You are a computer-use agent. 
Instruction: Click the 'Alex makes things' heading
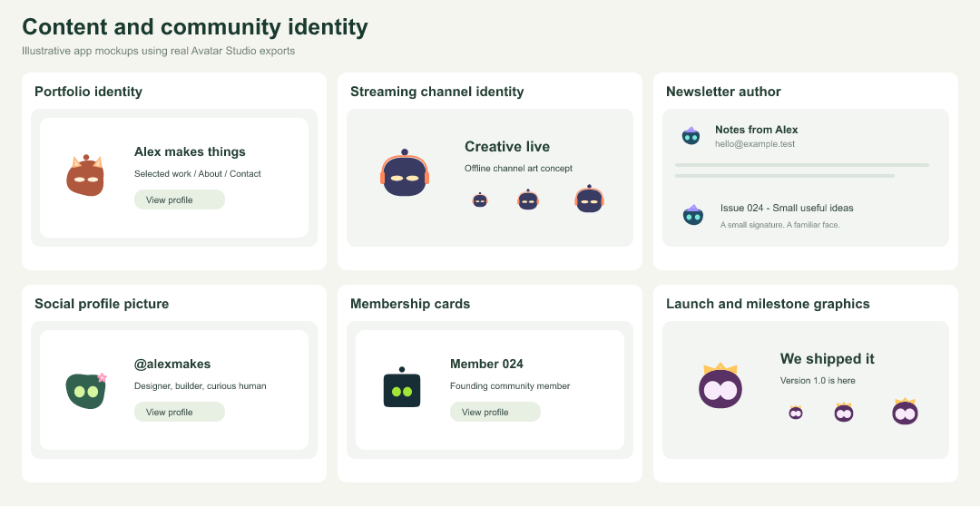[x=190, y=151]
